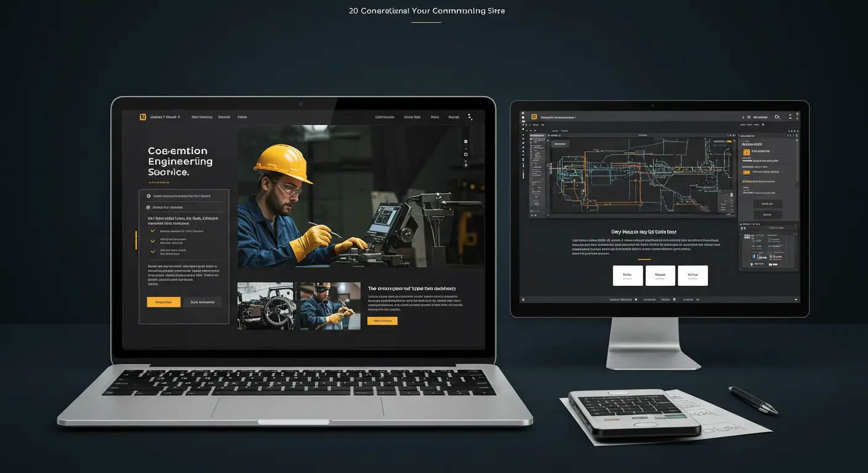The image size is (868, 473).
Task: Toggle the third yellow checkmark item in card
Action: (152, 251)
